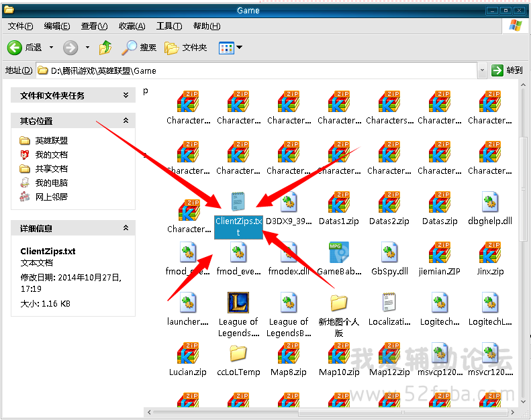The width and height of the screenshot is (531, 420).
Task: Open the Back history dropdown arrow
Action: [x=52, y=48]
